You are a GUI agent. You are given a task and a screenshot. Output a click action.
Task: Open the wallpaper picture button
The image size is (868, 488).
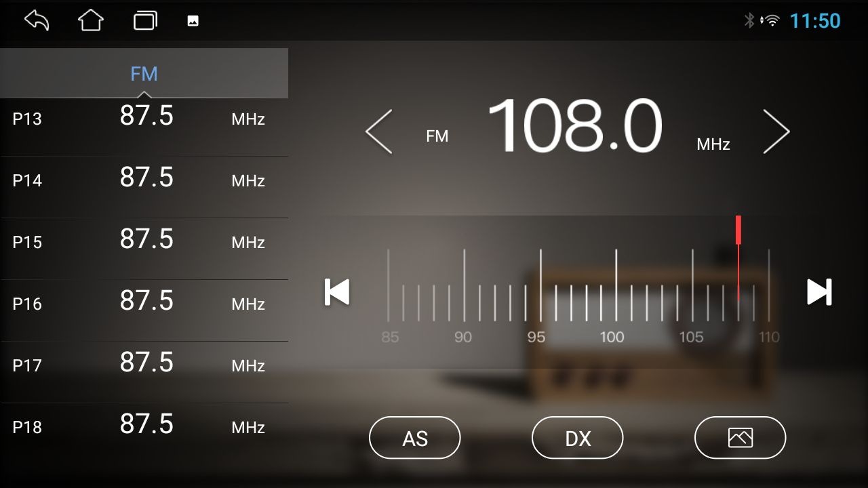point(740,438)
